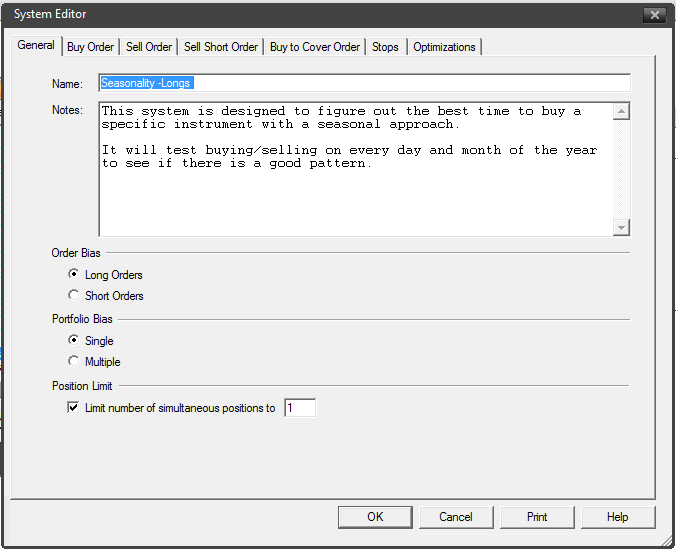
Task: Choose the Short Orders option
Action: tap(73, 296)
